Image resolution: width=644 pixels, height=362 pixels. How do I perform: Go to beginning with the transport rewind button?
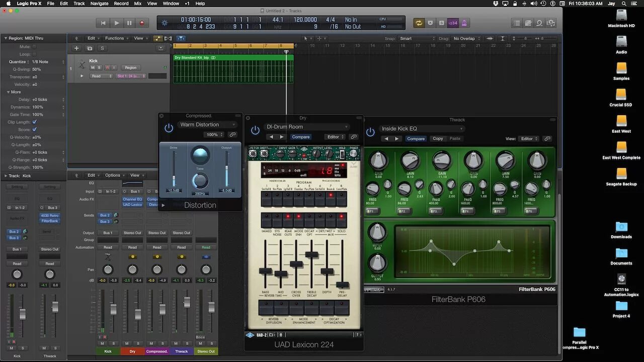104,23
